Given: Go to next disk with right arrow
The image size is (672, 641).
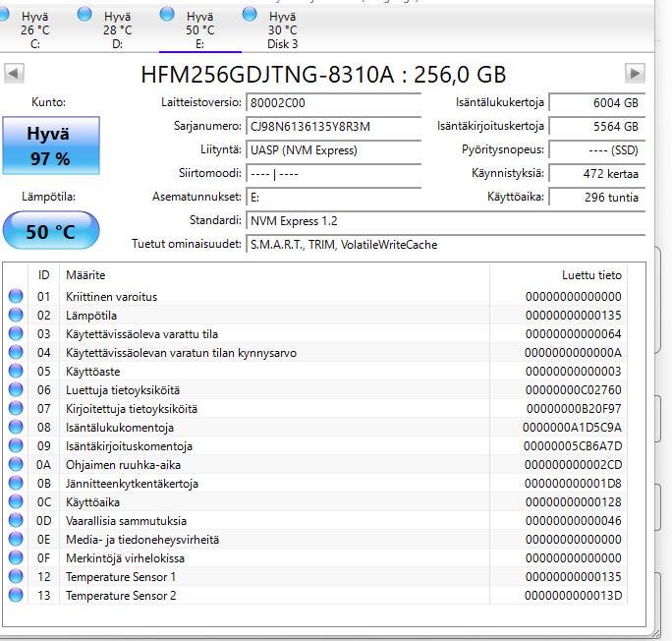Looking at the screenshot, I should pyautogui.click(x=635, y=74).
